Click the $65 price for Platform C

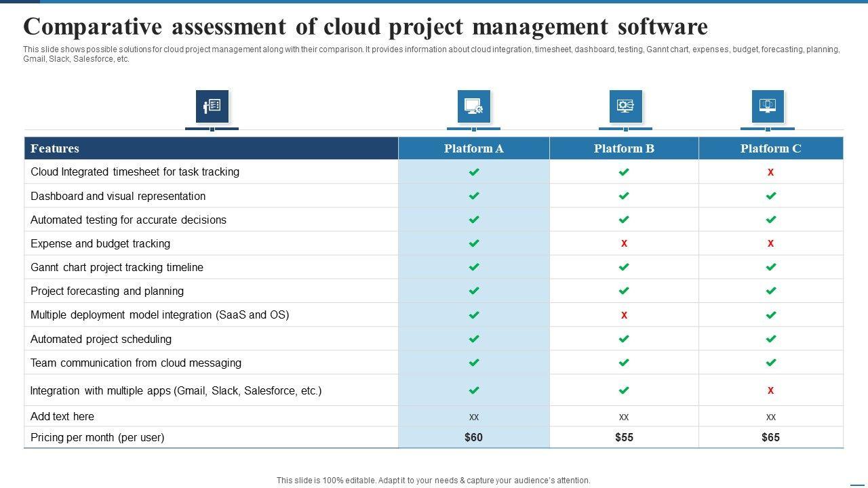click(771, 437)
